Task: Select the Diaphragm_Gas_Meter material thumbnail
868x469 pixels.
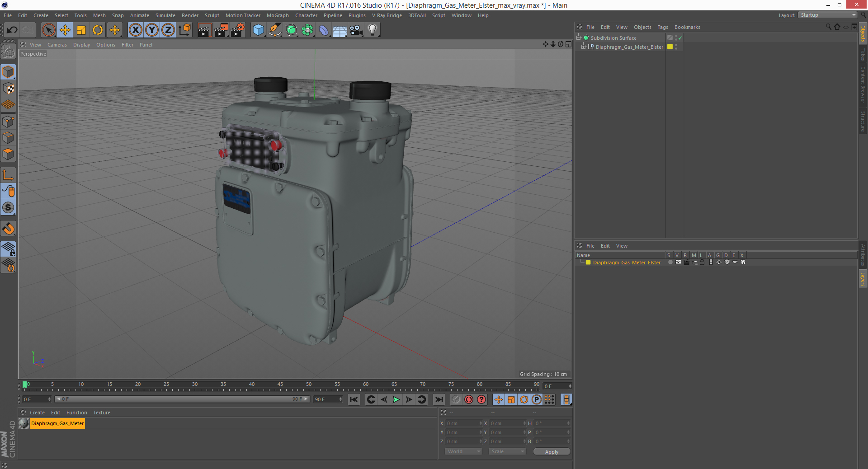Action: [x=24, y=423]
